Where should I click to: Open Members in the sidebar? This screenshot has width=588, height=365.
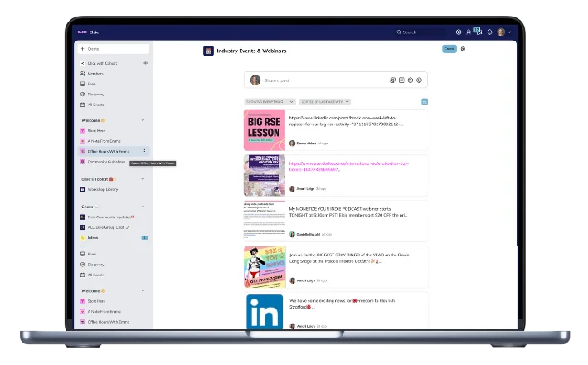click(95, 73)
